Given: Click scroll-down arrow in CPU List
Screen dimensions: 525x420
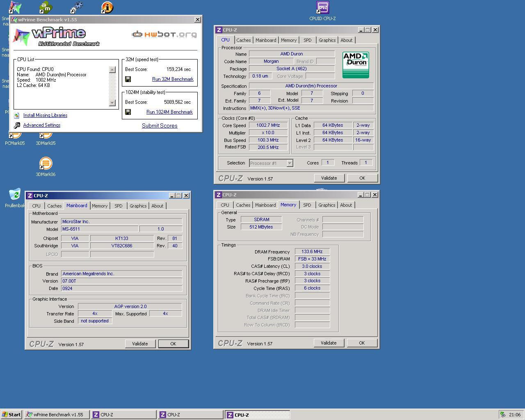Looking at the screenshot, I should [112, 103].
